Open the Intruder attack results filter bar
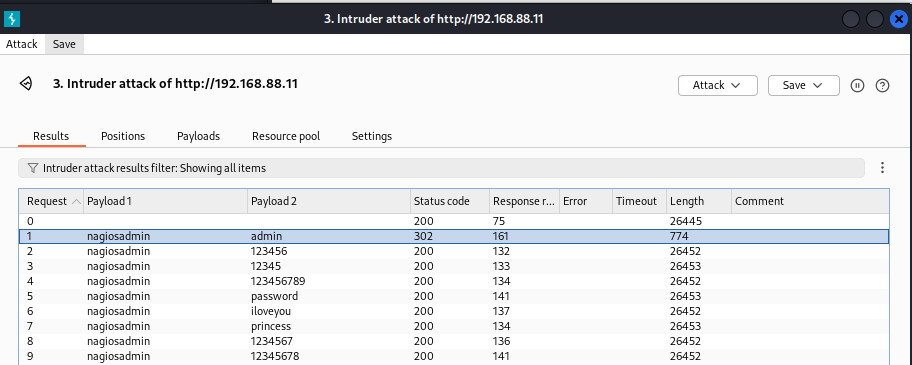Screen dimensions: 912x365 [441, 168]
